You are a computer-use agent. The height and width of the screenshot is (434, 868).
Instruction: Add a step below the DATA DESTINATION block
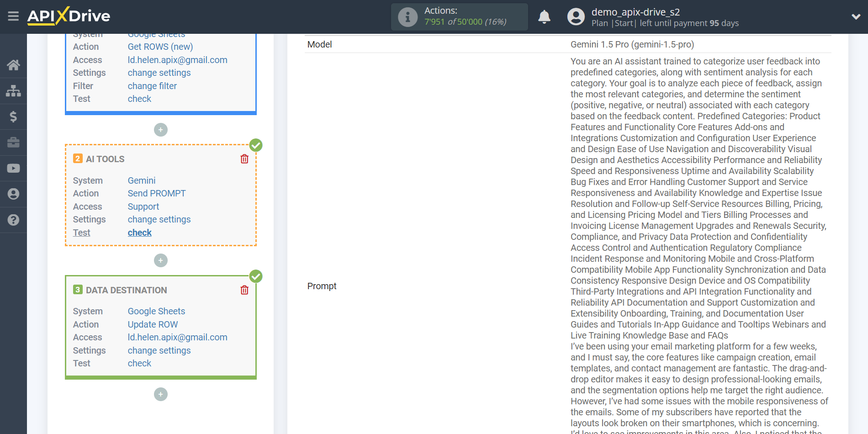tap(161, 394)
